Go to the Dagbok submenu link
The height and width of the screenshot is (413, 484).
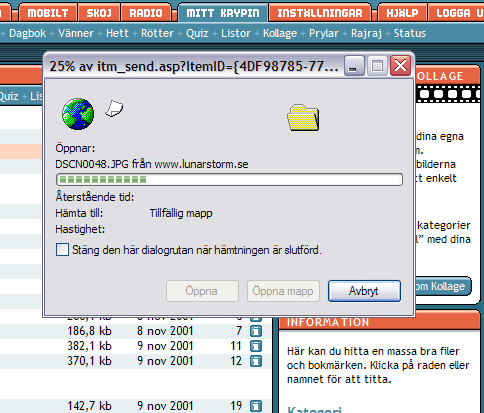tap(28, 33)
